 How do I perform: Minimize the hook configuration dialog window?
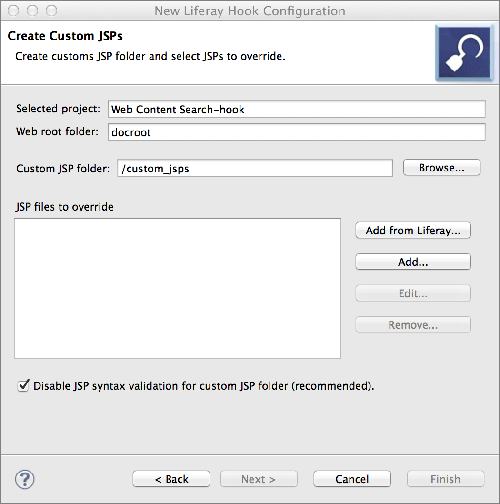coord(32,11)
